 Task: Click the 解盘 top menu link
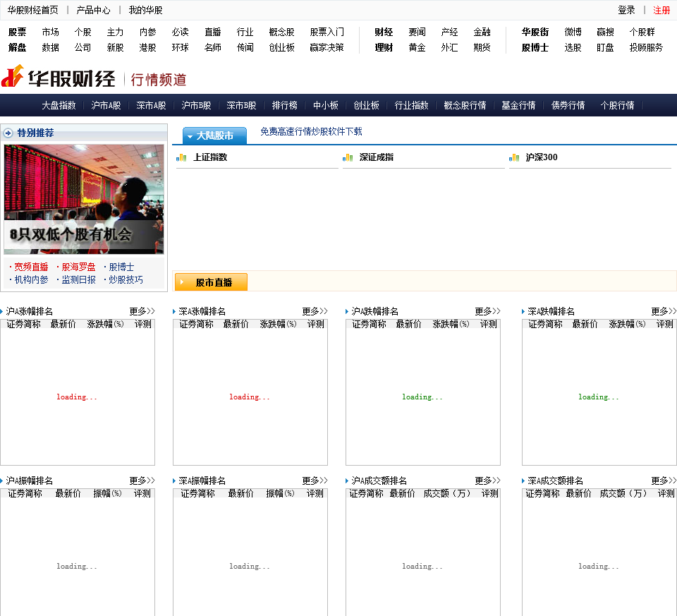tap(17, 47)
